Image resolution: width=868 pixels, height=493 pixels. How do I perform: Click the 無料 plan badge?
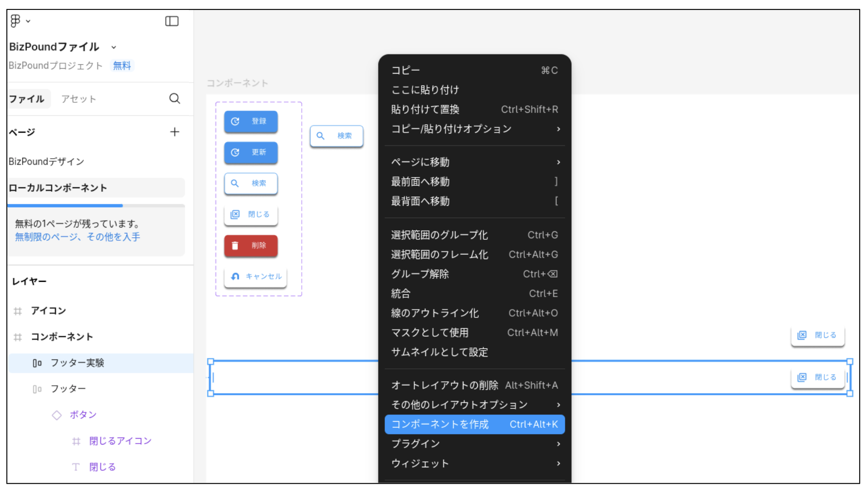[x=122, y=66]
